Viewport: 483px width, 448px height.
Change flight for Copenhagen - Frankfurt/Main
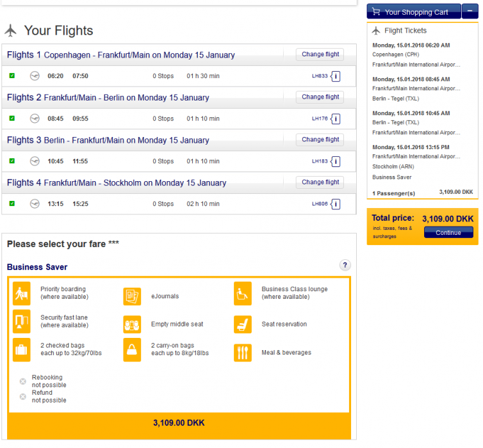coord(320,54)
